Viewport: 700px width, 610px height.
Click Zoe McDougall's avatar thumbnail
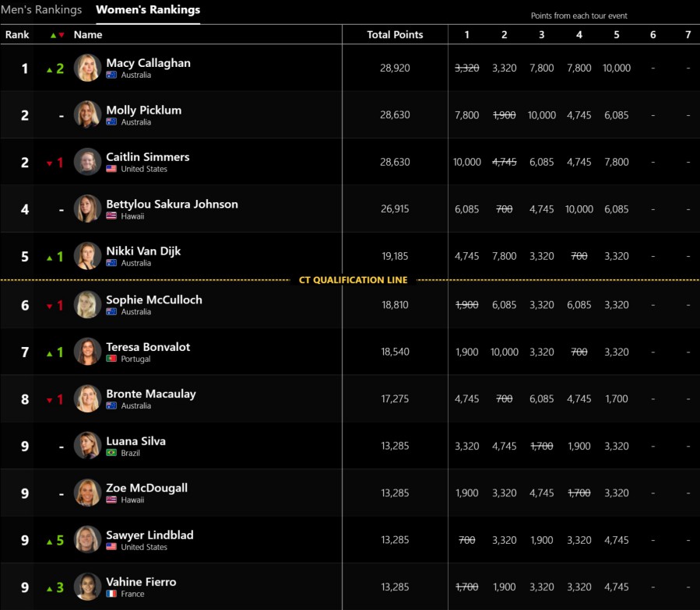tap(87, 493)
